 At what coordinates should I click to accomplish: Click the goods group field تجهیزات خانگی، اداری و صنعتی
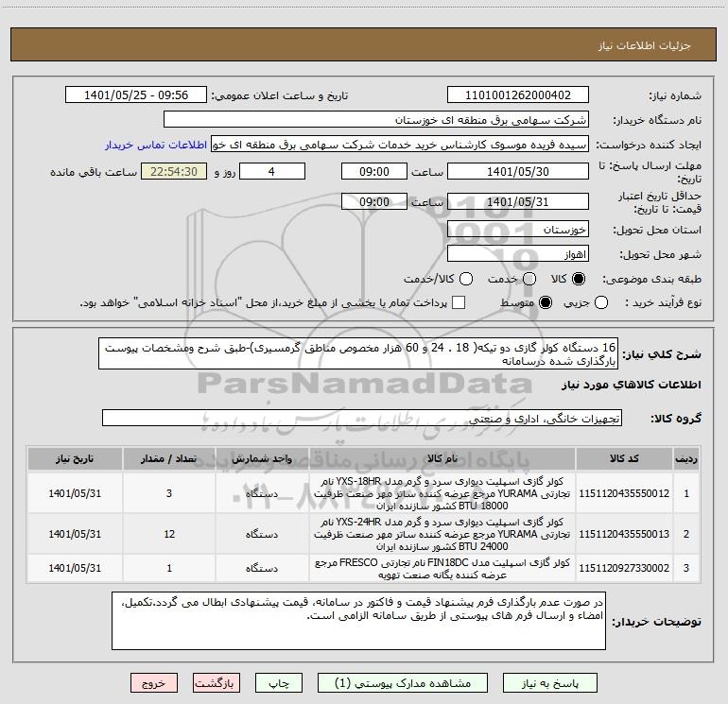point(362,418)
